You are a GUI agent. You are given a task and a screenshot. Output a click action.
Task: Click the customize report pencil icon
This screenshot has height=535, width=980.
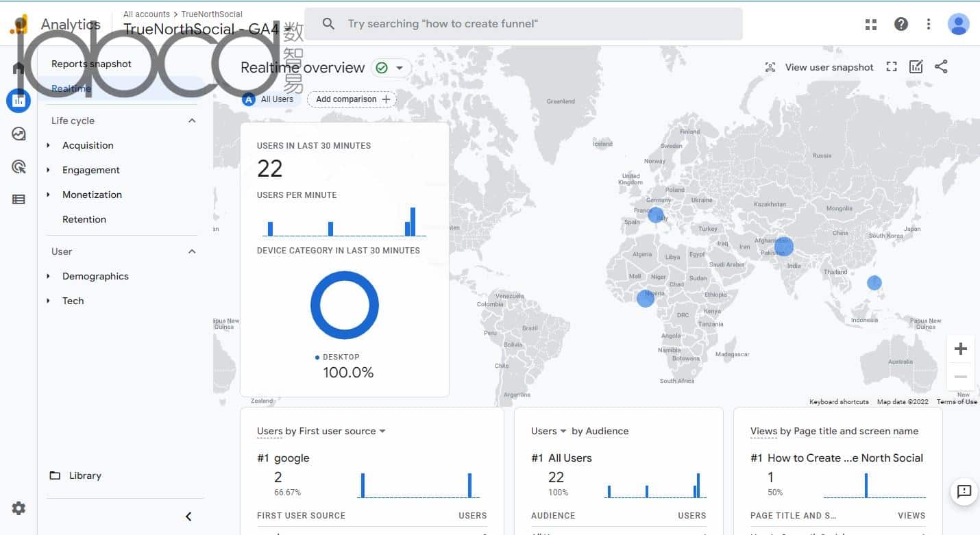coord(916,66)
